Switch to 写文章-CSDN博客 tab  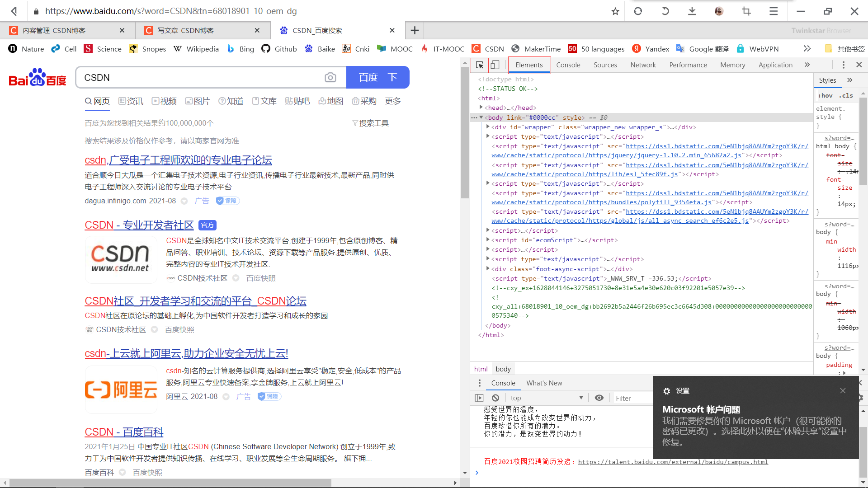tap(203, 30)
